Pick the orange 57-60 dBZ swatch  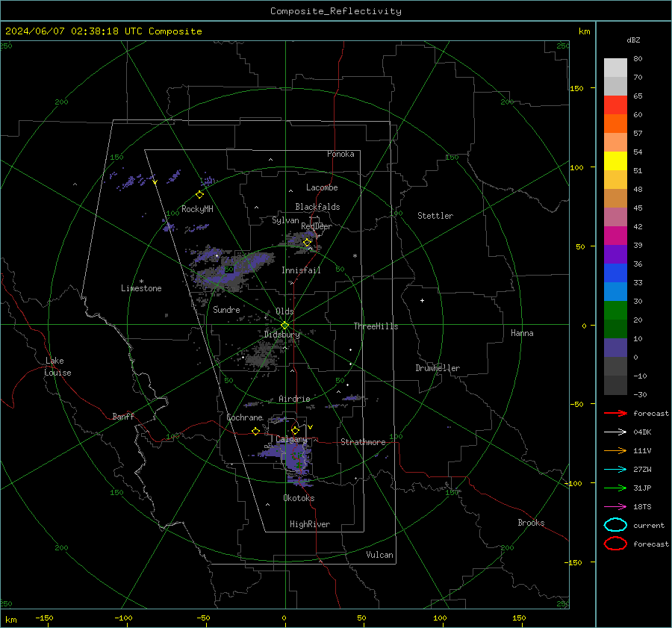click(x=615, y=123)
